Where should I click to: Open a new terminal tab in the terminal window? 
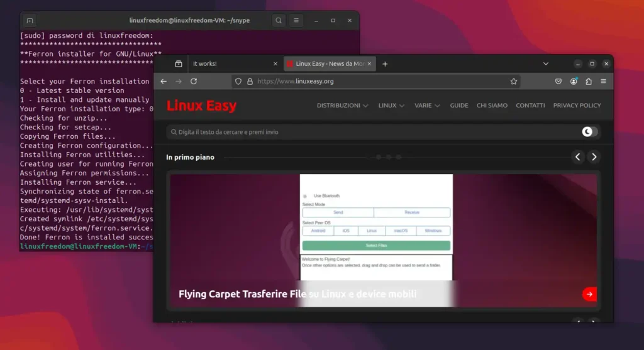tap(30, 21)
